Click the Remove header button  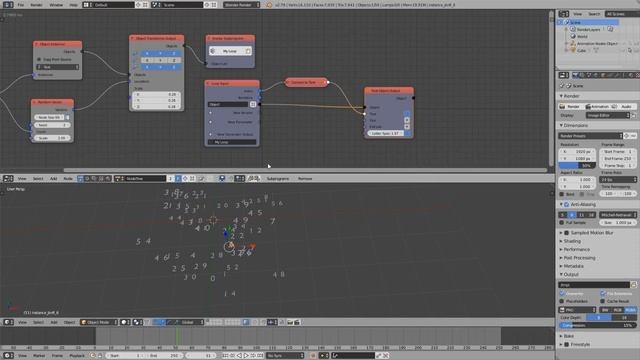(x=305, y=179)
